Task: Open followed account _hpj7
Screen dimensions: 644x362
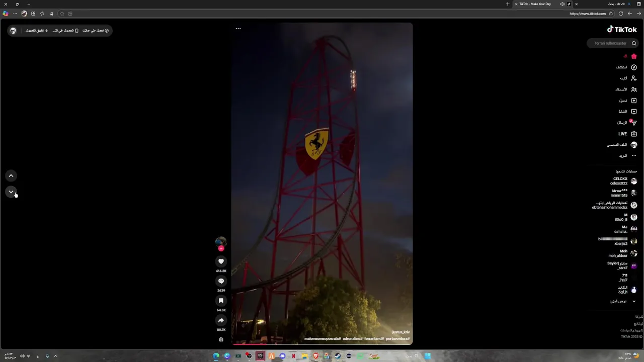Action: [628, 278]
